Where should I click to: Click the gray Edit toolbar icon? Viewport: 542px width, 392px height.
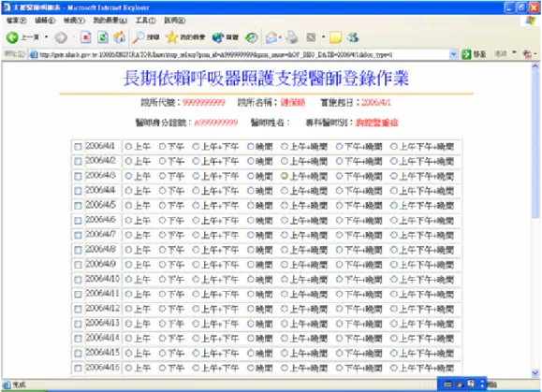pyautogui.click(x=311, y=37)
